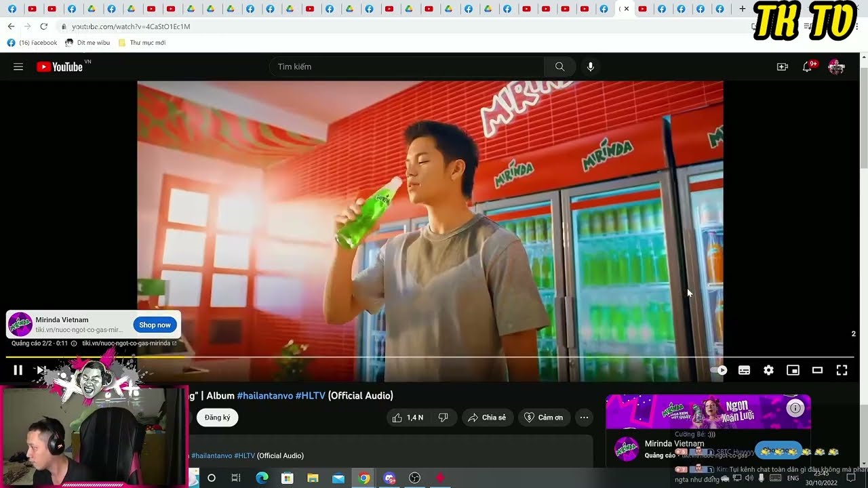Reload the page
Viewport: 868px width, 488px height.
click(x=43, y=26)
